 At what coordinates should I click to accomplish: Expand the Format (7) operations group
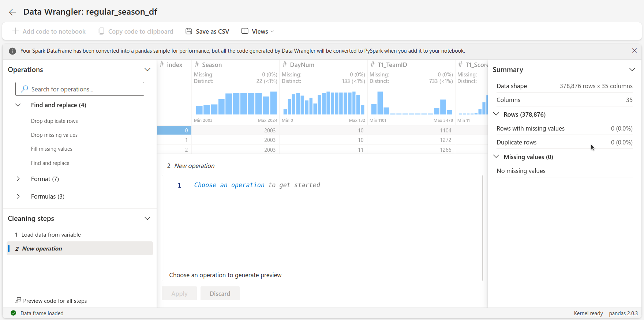(18, 179)
